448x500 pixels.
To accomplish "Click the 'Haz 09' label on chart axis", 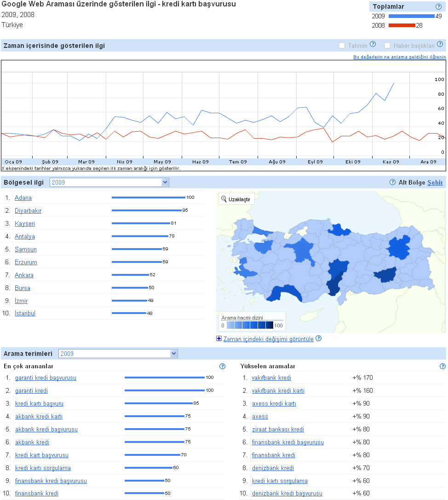I will coord(201,162).
